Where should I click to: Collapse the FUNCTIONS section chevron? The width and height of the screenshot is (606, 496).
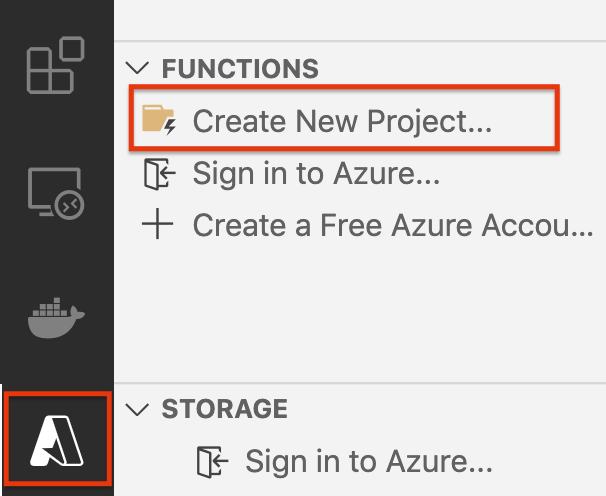(137, 68)
